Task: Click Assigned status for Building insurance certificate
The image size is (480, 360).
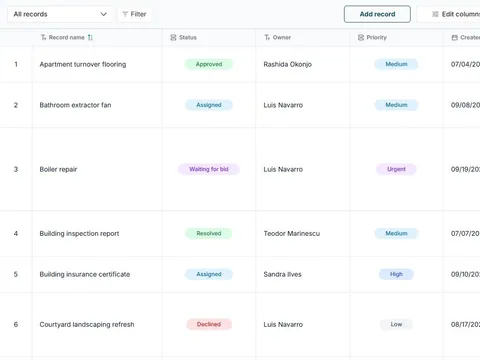Action: tap(209, 274)
